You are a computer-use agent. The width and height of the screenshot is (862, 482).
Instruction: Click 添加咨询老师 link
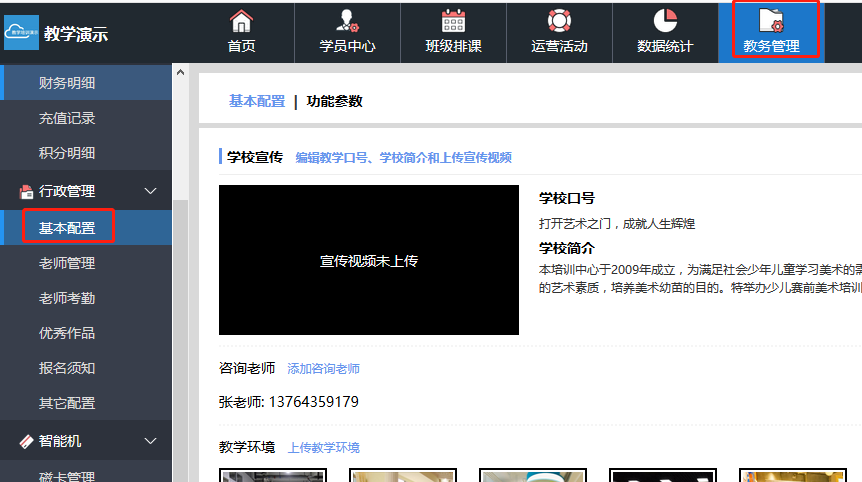[323, 369]
